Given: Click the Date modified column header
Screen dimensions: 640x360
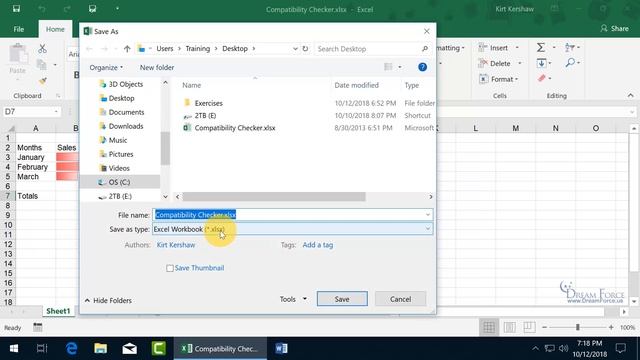Looking at the screenshot, I should 356,85.
